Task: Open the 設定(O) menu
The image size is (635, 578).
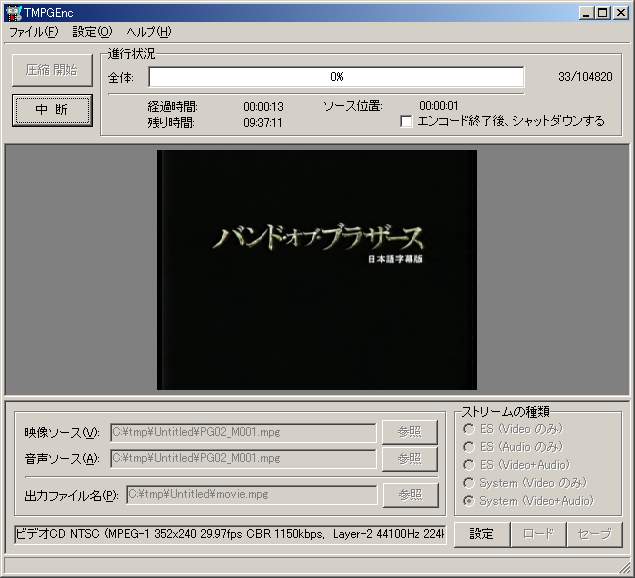Action: 92,32
